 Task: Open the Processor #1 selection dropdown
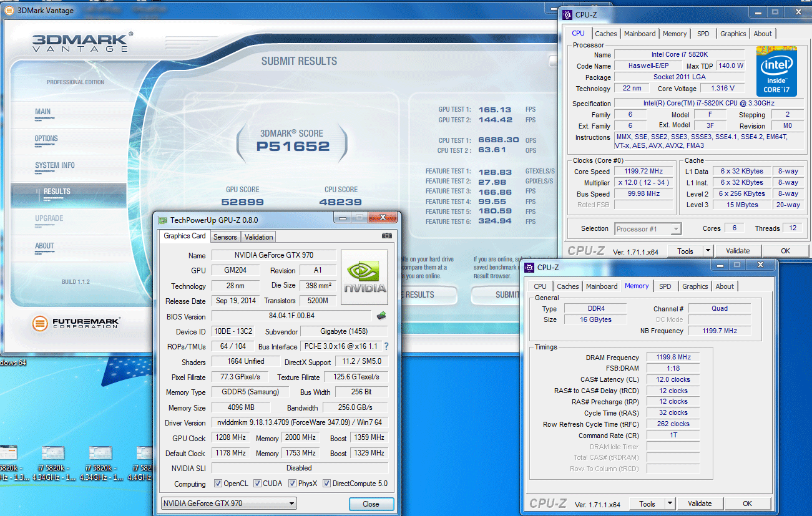tap(647, 229)
